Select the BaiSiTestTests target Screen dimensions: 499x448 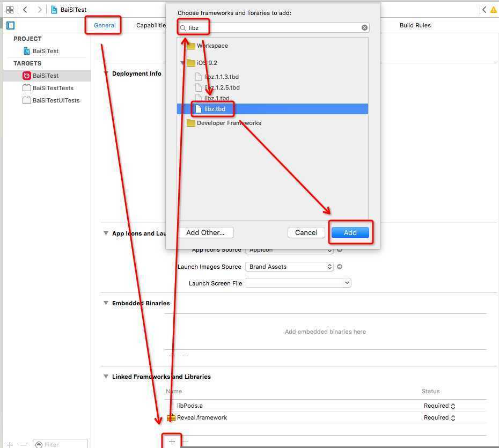tap(48, 88)
